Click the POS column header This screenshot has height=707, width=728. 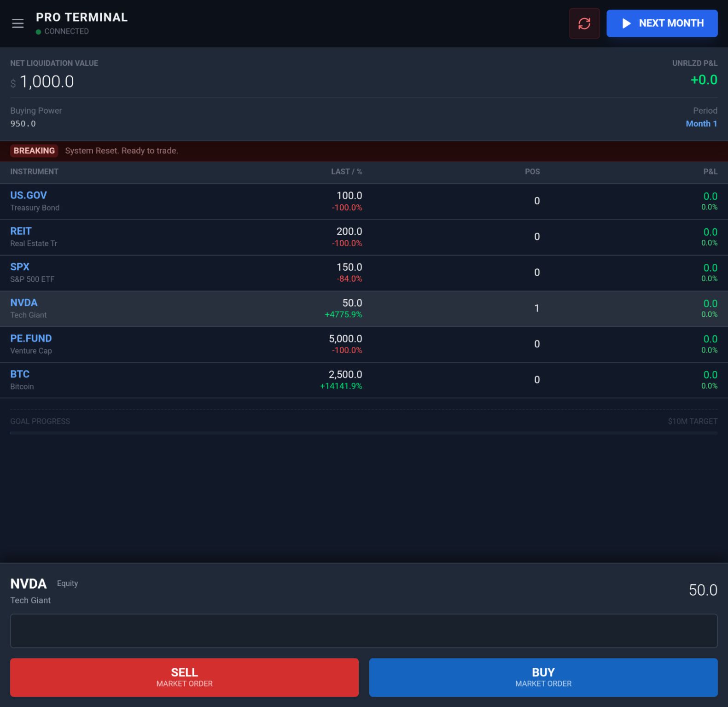coord(532,172)
